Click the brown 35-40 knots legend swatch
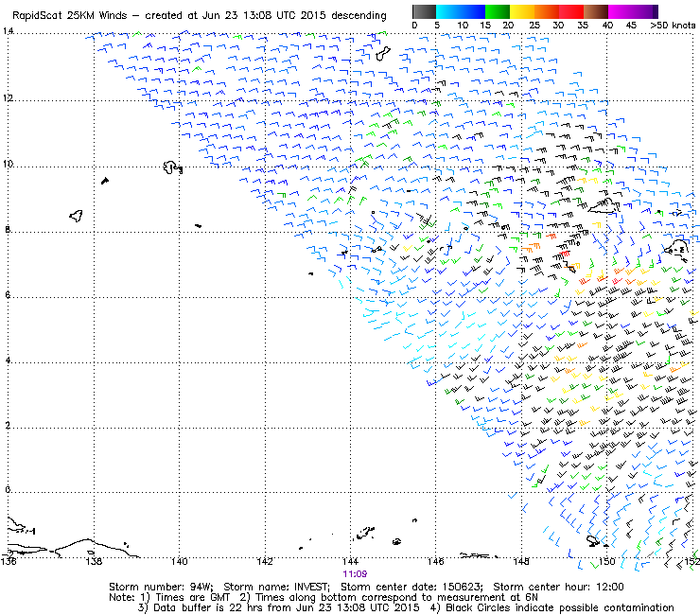This screenshot has width=700, height=615. click(x=596, y=11)
